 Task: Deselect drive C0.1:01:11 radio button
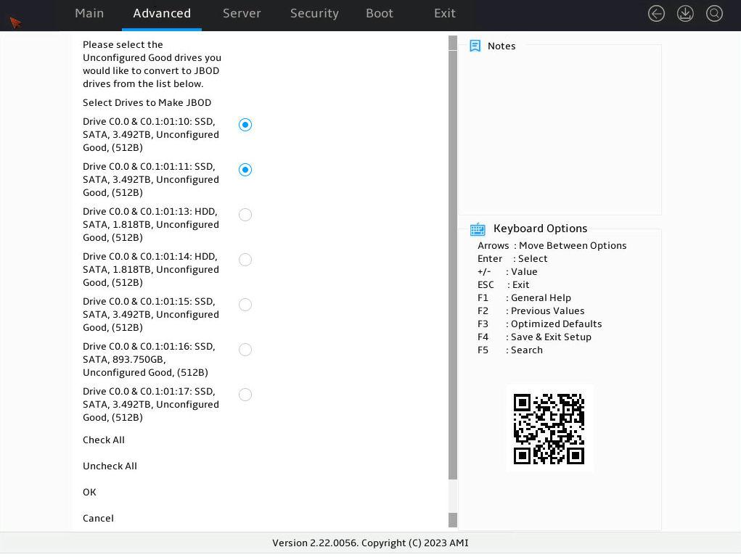[245, 170]
